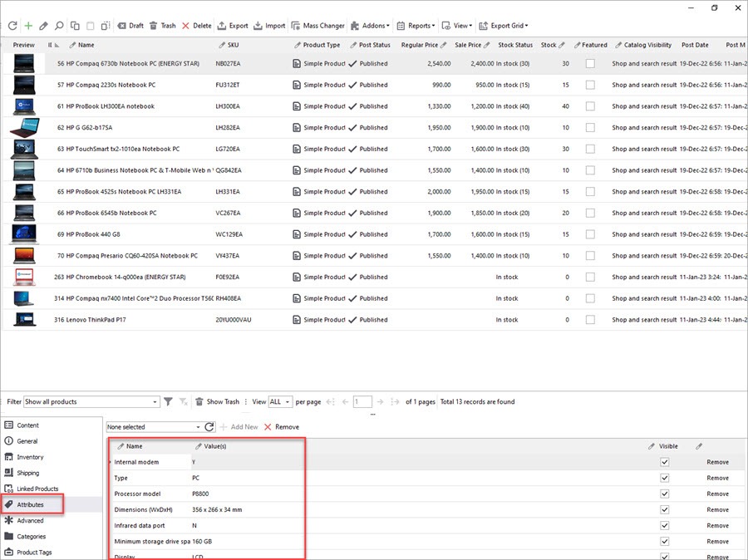Click the green Add product plus icon

[28, 26]
